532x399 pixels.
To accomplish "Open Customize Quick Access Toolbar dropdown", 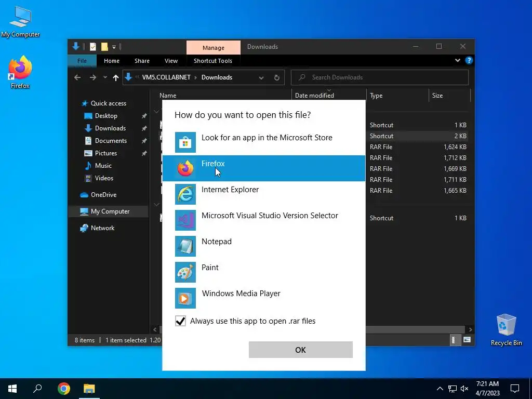I will click(114, 47).
